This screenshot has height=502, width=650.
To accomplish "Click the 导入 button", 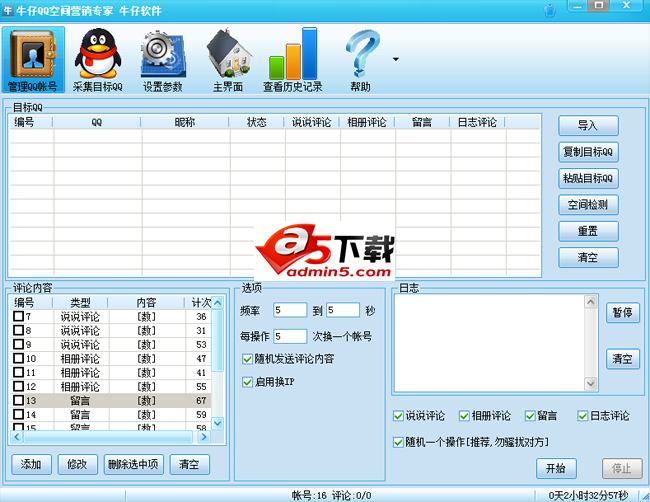I will [x=588, y=126].
